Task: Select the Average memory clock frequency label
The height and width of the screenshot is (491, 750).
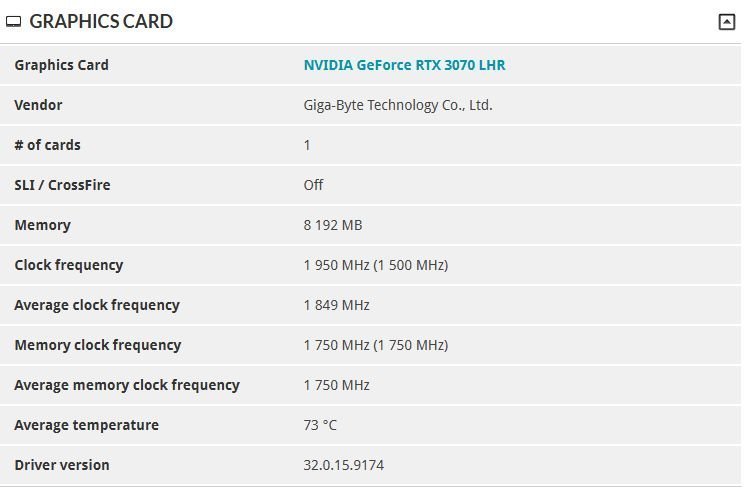Action: (x=126, y=385)
